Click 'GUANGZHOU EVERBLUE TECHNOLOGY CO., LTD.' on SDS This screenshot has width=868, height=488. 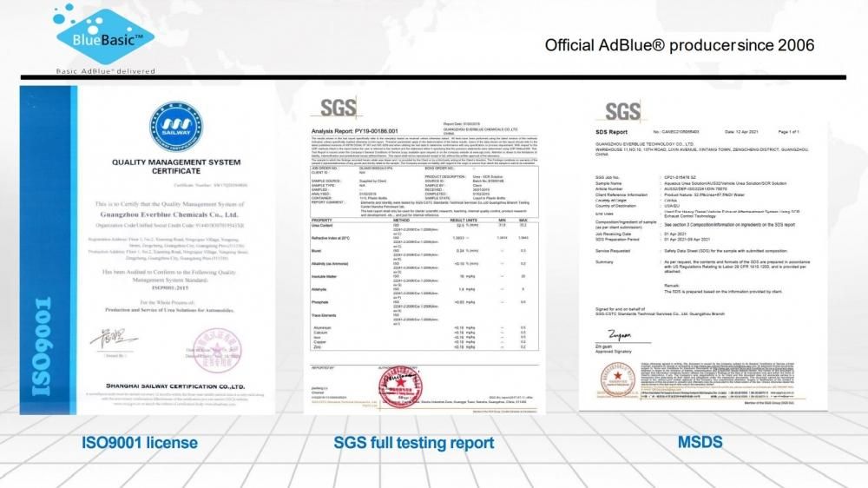(x=645, y=144)
